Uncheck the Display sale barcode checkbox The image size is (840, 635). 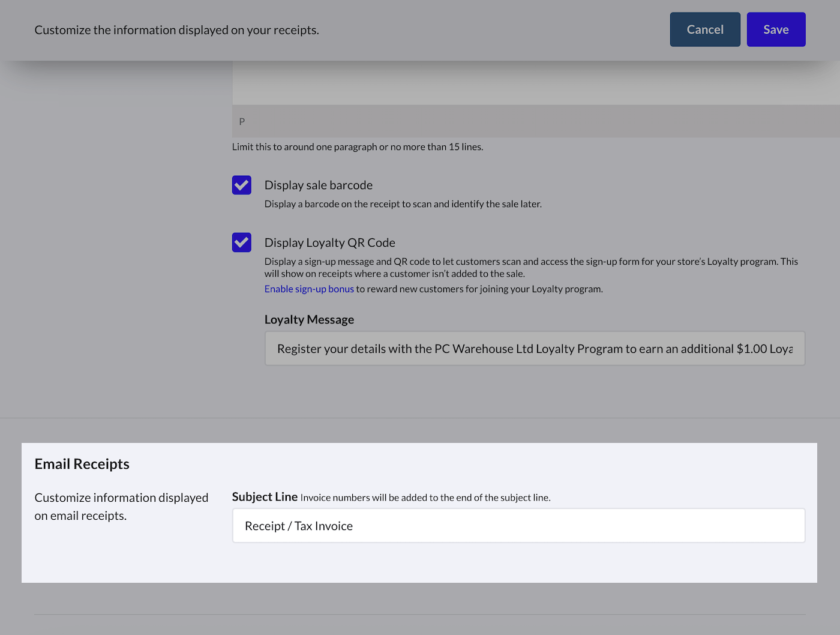coord(242,185)
